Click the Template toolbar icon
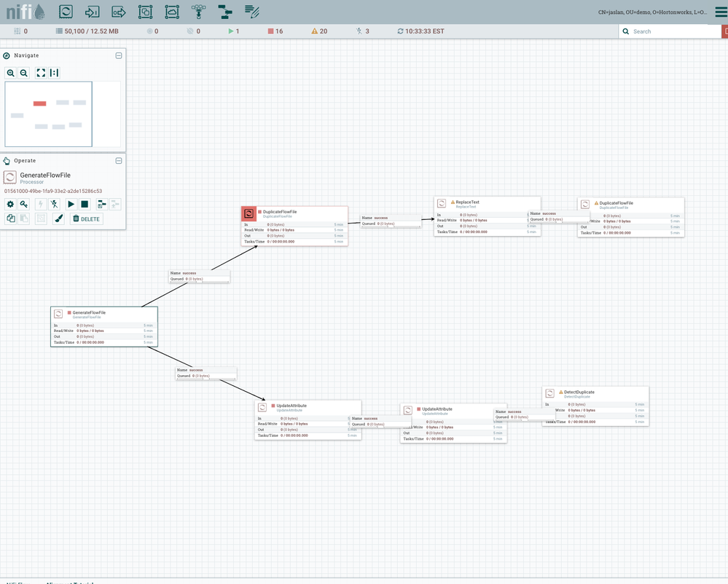Viewport: 728px width, 584px height. (x=225, y=12)
